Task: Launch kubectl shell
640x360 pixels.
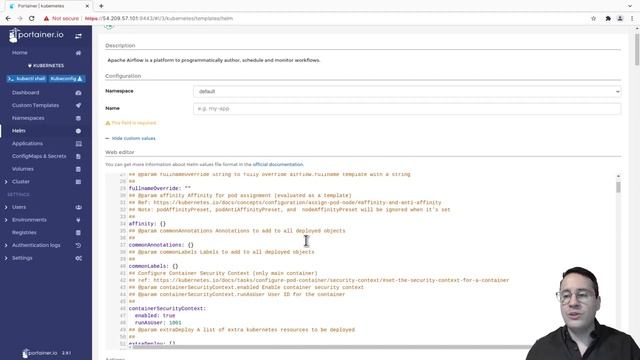Action: [x=27, y=79]
